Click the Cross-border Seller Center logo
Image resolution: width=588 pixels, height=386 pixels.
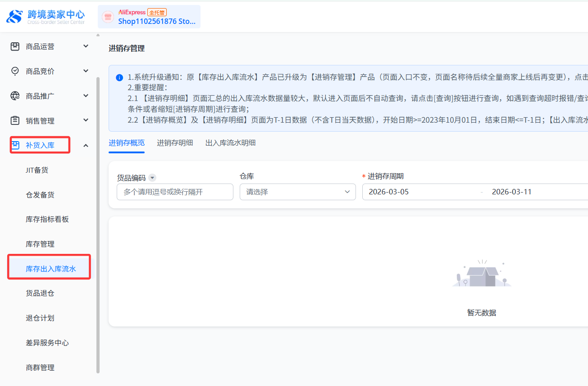[x=45, y=17]
